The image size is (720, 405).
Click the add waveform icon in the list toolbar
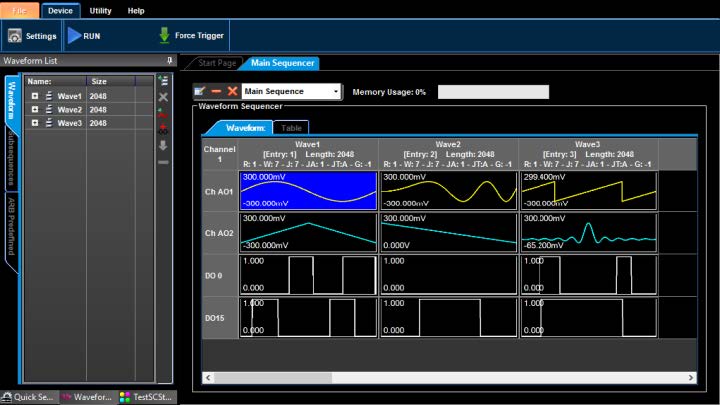[x=163, y=81]
